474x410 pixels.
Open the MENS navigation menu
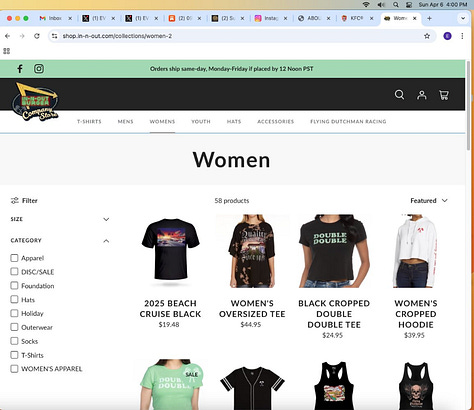(x=125, y=121)
